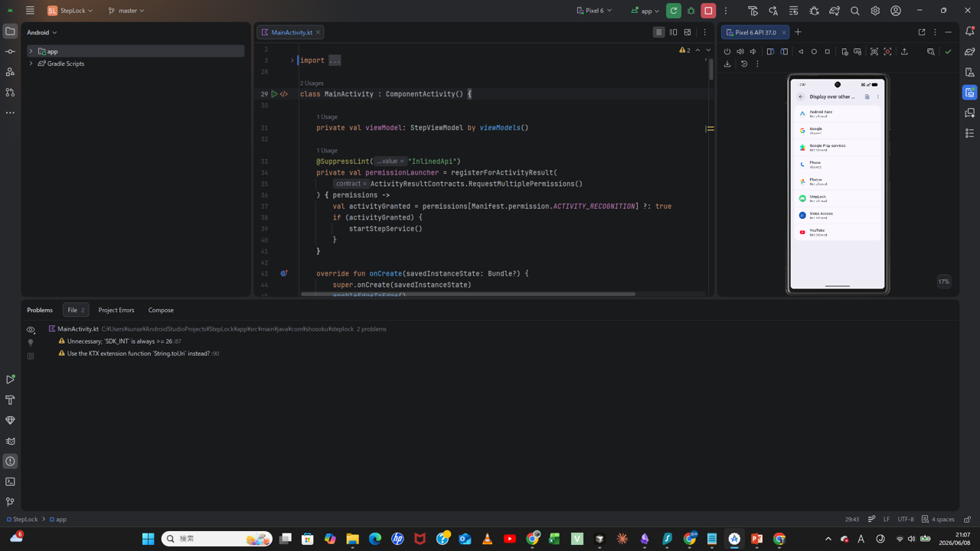Open master branch dropdown
This screenshot has width=980, height=551.
coord(126,11)
